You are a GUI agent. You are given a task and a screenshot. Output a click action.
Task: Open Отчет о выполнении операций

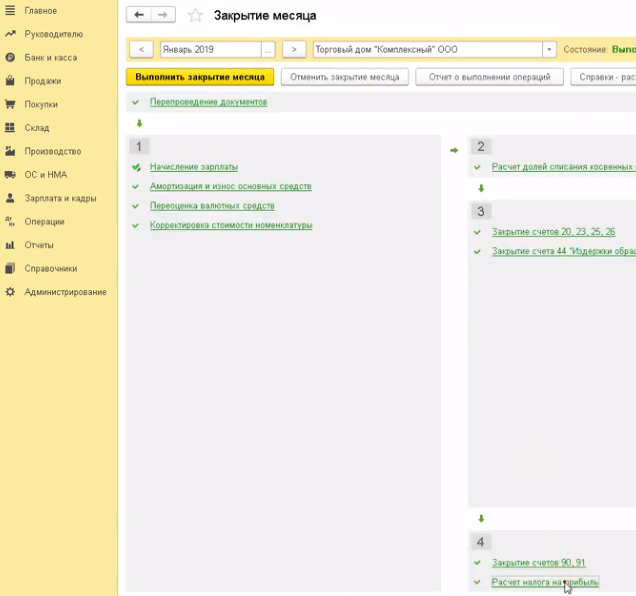(x=490, y=77)
